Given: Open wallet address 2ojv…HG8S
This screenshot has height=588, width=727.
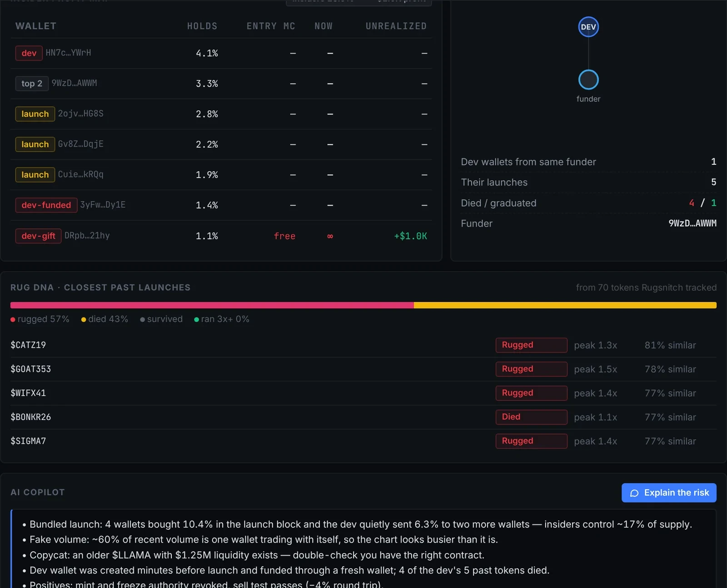Looking at the screenshot, I should 80,114.
